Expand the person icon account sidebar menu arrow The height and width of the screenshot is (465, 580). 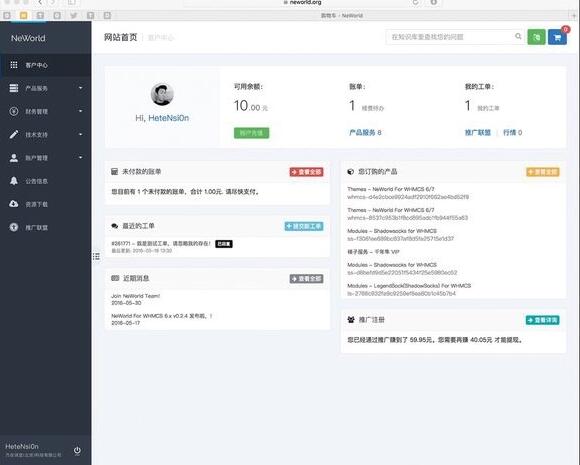tap(81, 158)
